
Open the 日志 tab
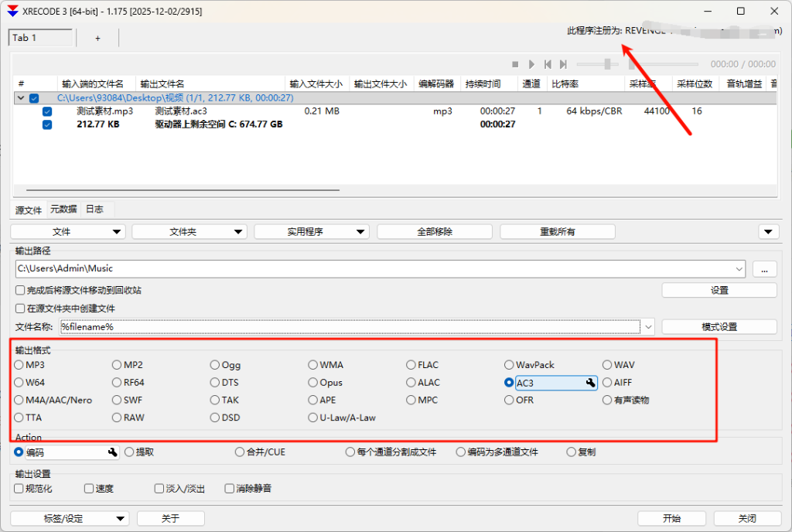(94, 210)
